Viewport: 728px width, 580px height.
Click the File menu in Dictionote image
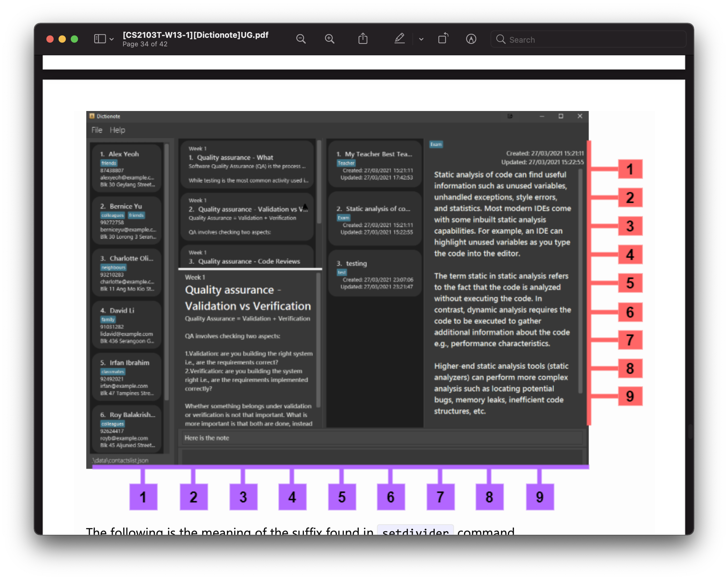pyautogui.click(x=97, y=130)
